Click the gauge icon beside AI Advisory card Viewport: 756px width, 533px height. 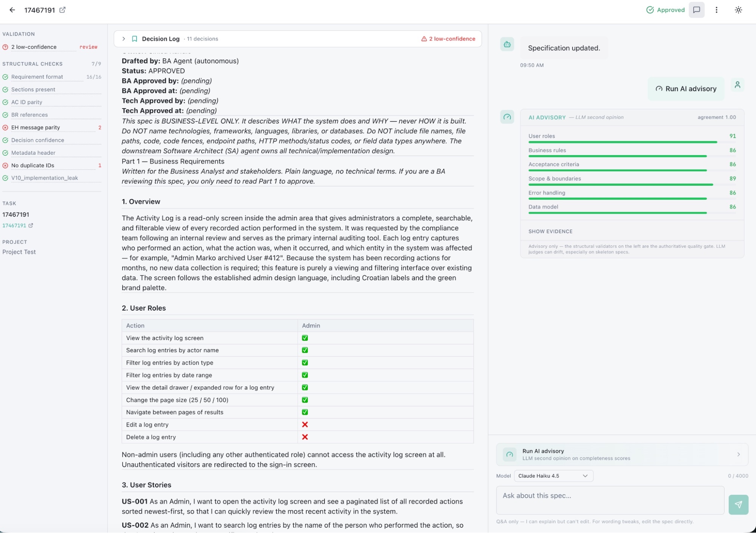click(x=507, y=117)
